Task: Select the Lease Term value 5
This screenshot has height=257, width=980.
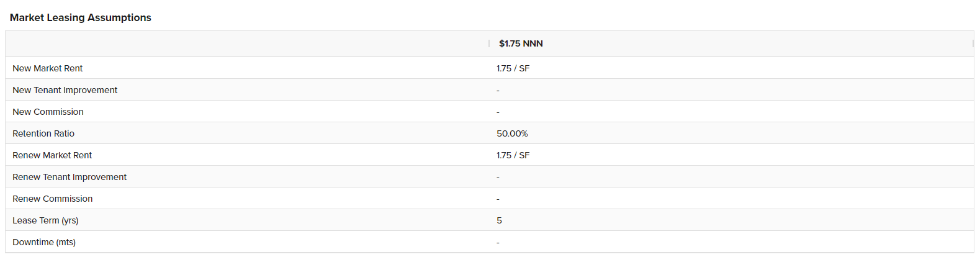Action: 499,220
